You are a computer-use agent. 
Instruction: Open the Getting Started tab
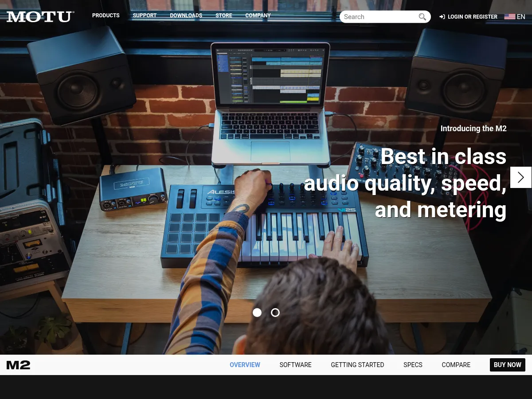click(x=357, y=365)
